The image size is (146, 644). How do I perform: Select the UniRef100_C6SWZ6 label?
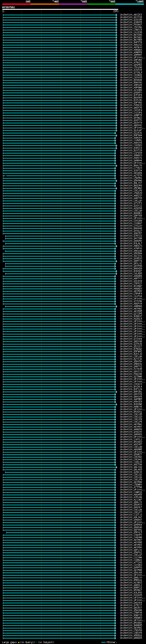tap(131, 75)
